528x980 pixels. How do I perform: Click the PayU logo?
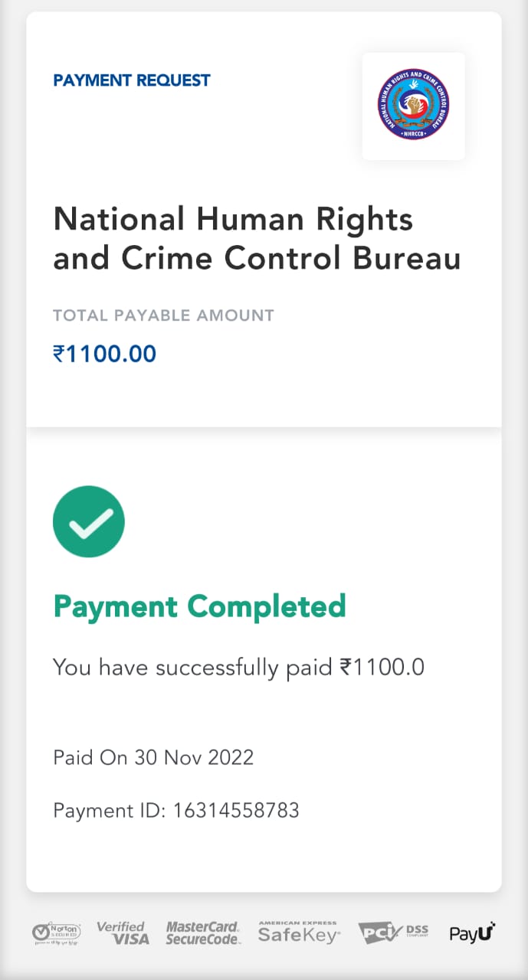click(472, 933)
